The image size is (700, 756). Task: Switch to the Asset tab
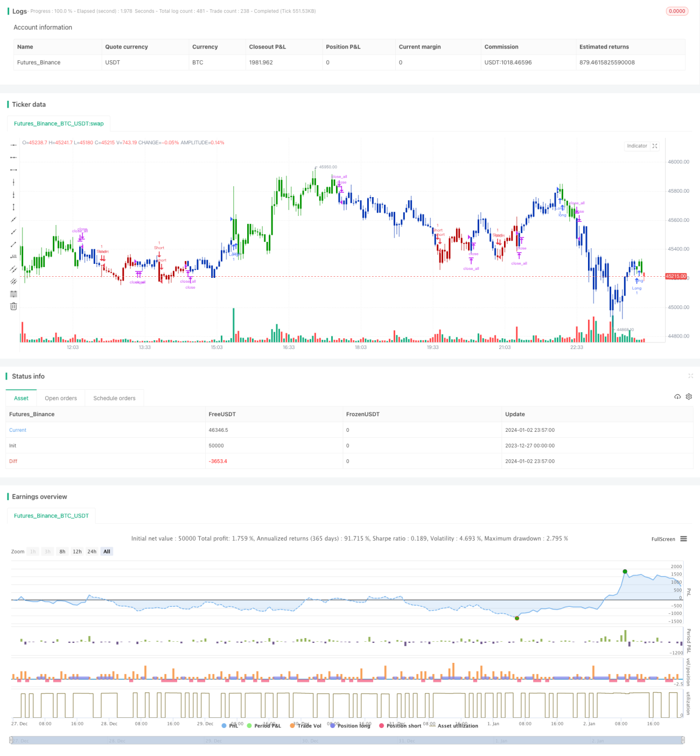[21, 398]
